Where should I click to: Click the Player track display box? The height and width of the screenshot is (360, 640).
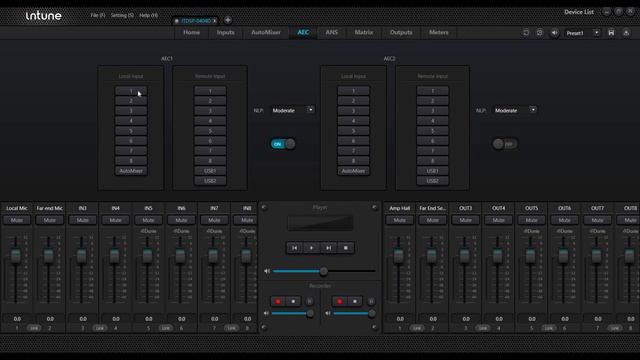tap(320, 223)
